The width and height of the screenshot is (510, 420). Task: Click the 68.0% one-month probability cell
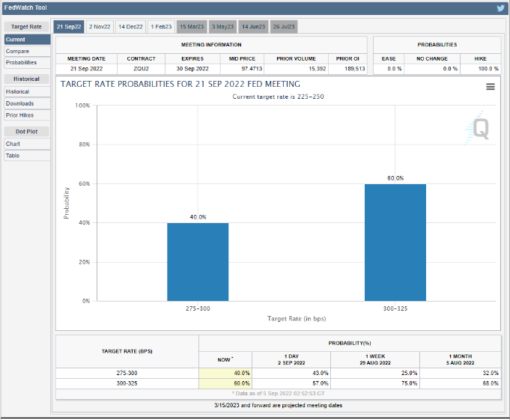461,383
